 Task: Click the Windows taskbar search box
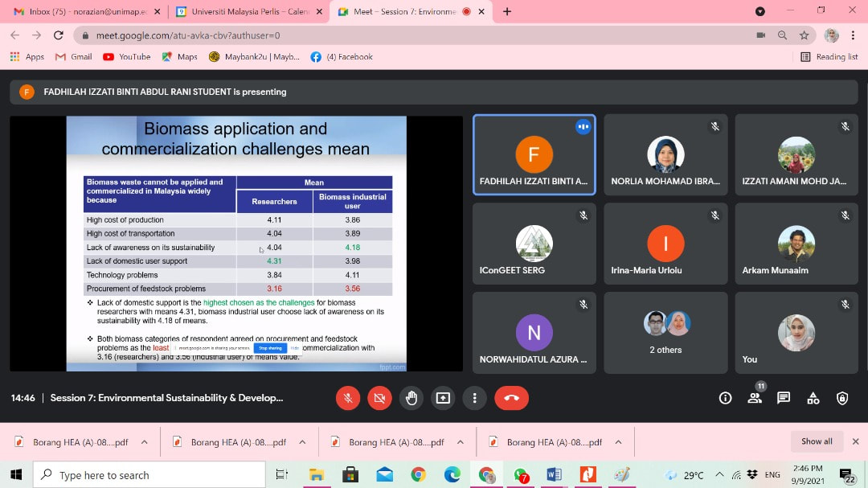click(x=153, y=475)
